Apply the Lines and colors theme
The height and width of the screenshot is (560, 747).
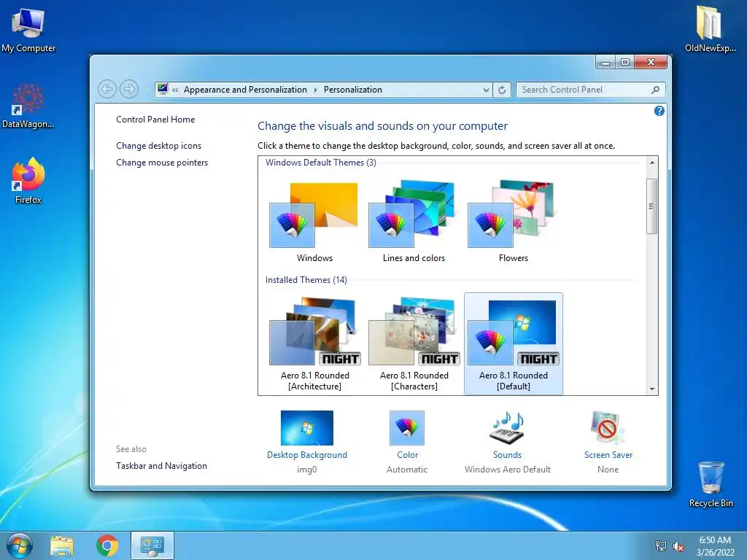point(414,222)
